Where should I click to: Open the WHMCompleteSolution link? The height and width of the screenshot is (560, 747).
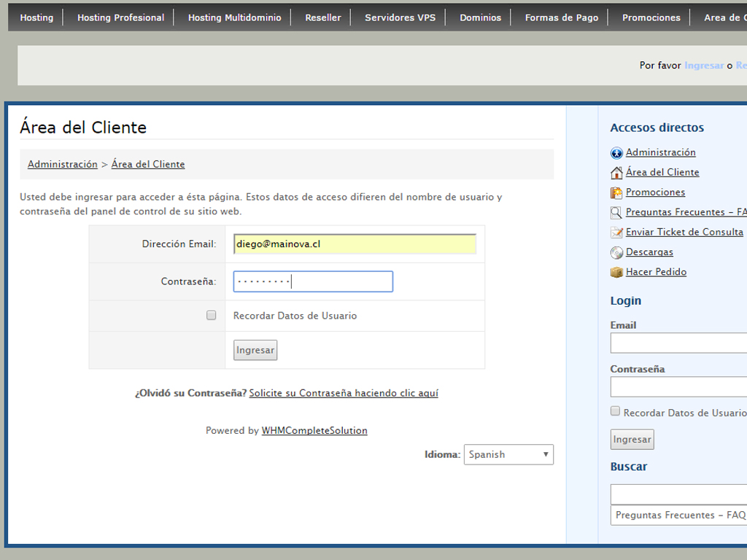pos(314,430)
